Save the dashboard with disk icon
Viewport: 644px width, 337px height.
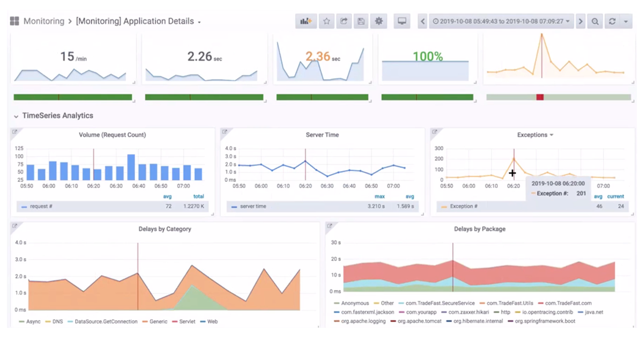[x=361, y=21]
